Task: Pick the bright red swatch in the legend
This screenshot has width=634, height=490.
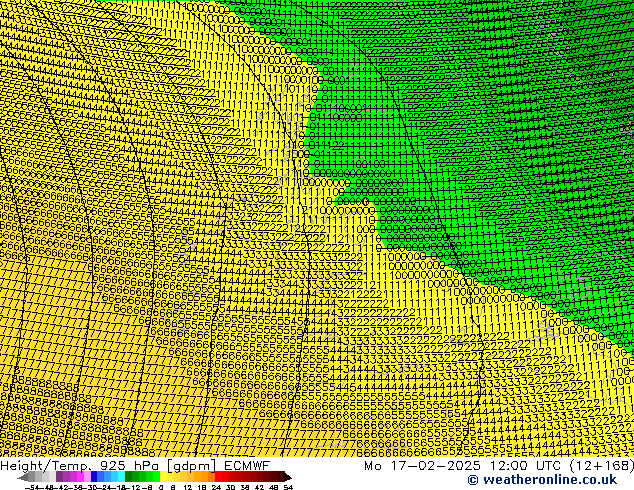Action: (224, 476)
